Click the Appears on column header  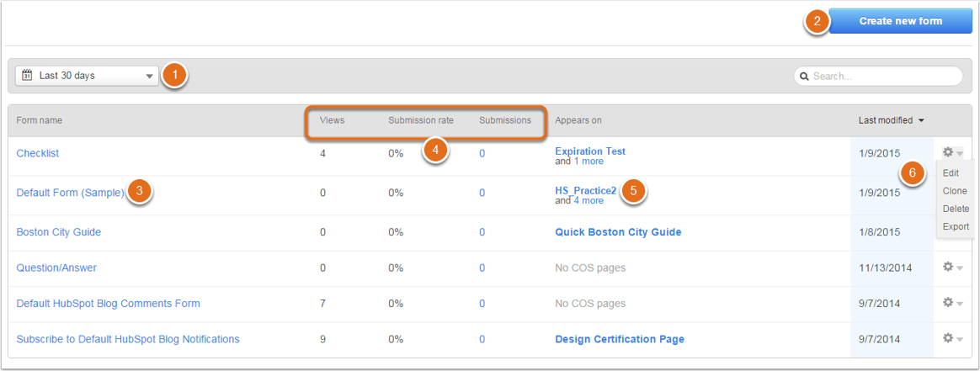tap(578, 120)
